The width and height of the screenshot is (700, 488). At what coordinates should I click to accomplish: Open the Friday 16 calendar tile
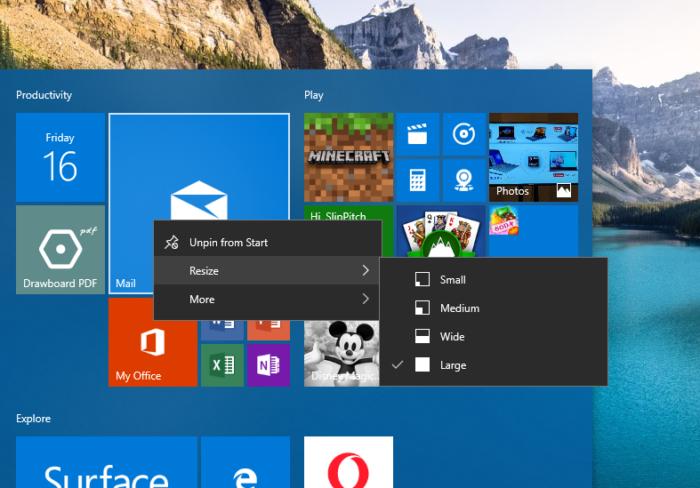point(60,157)
